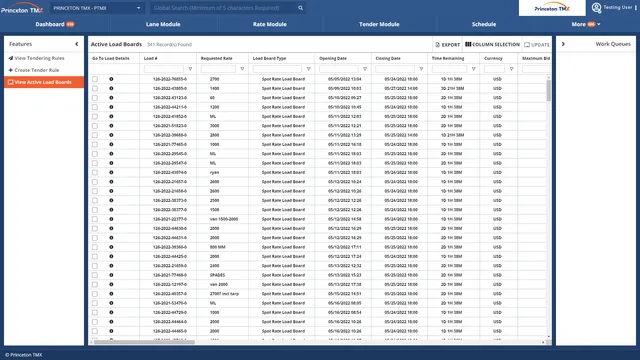Open View Tendering Rules
640x360 pixels.
click(x=36, y=58)
